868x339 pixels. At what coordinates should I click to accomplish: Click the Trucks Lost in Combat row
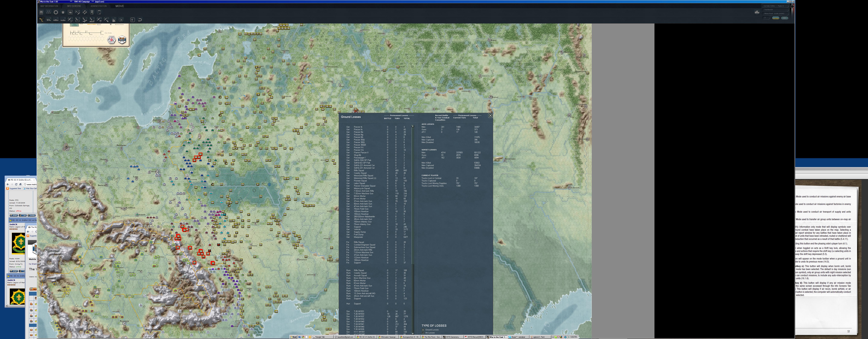450,178
